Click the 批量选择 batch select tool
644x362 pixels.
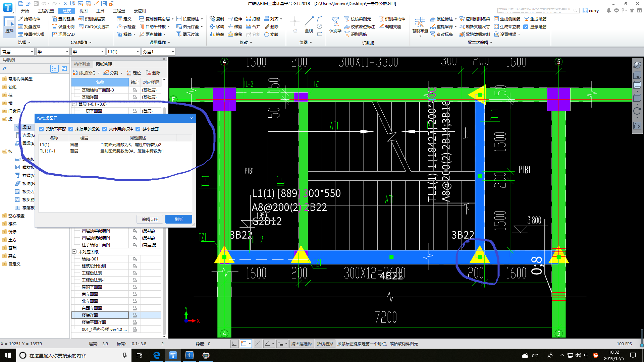pyautogui.click(x=29, y=26)
